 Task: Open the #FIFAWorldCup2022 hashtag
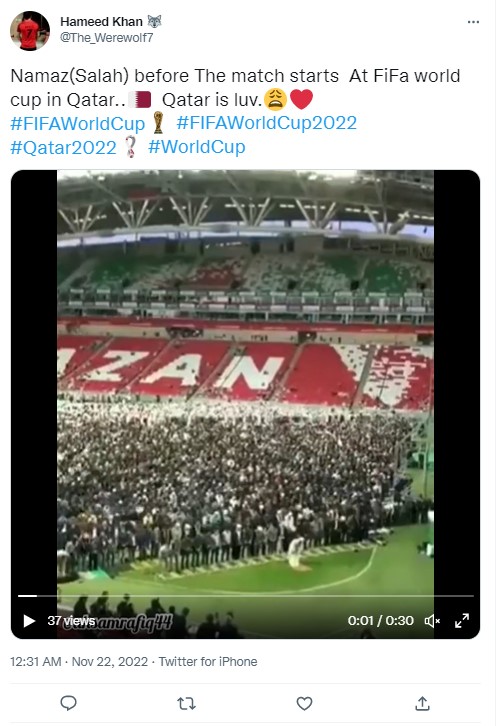tap(266, 123)
